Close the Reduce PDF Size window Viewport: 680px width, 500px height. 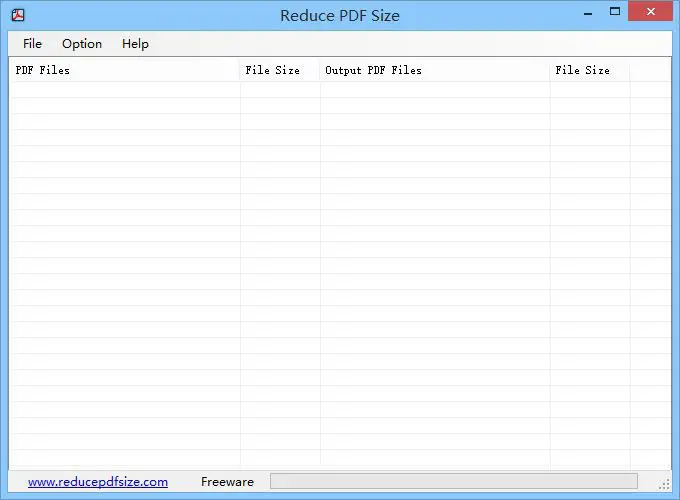point(650,12)
